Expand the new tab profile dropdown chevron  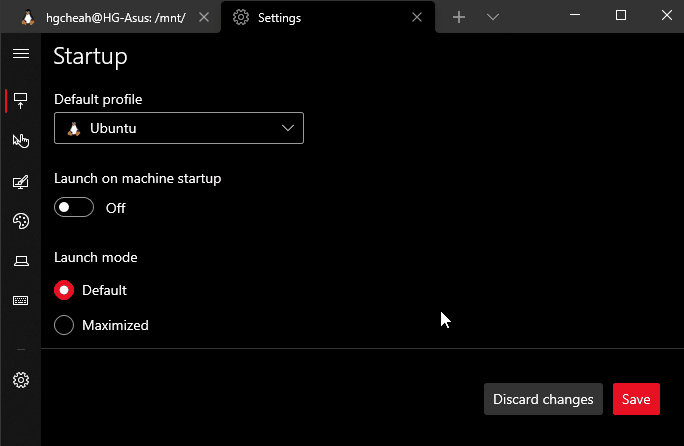tap(493, 17)
